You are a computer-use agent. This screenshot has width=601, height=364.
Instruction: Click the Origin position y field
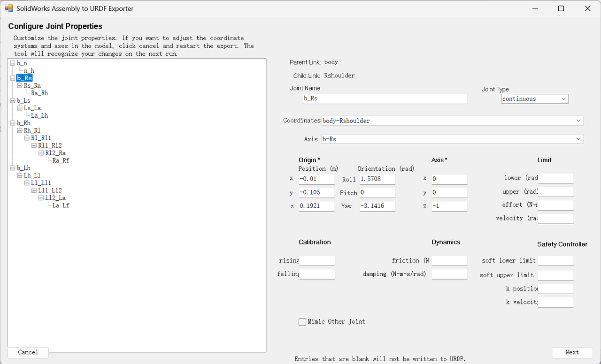[x=316, y=193]
